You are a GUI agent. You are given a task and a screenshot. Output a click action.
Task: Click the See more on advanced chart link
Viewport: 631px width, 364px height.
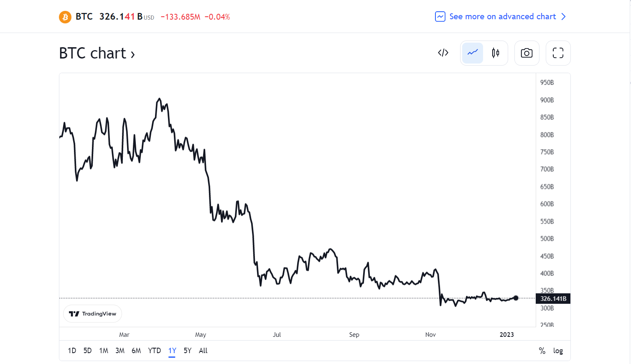point(502,16)
